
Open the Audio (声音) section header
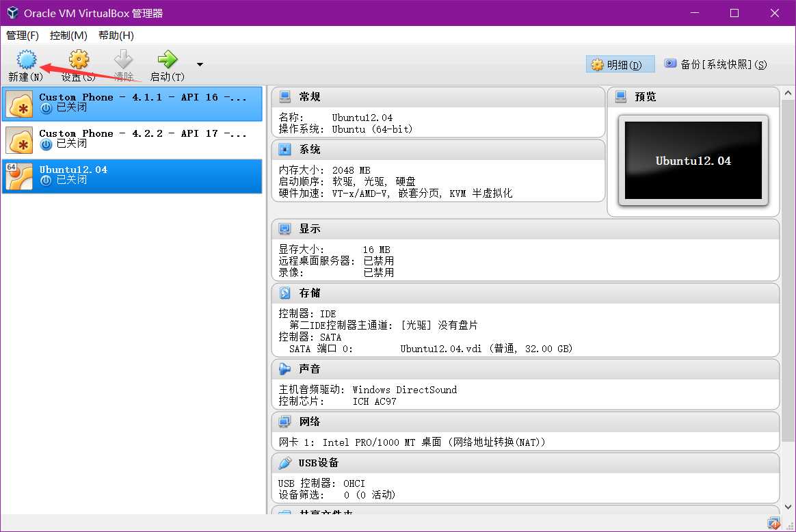[525, 369]
